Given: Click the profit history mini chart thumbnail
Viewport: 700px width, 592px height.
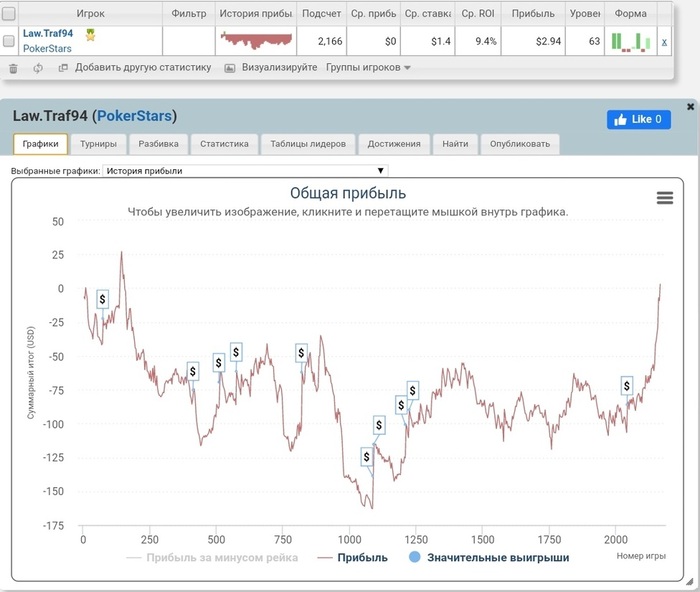Looking at the screenshot, I should tap(256, 40).
